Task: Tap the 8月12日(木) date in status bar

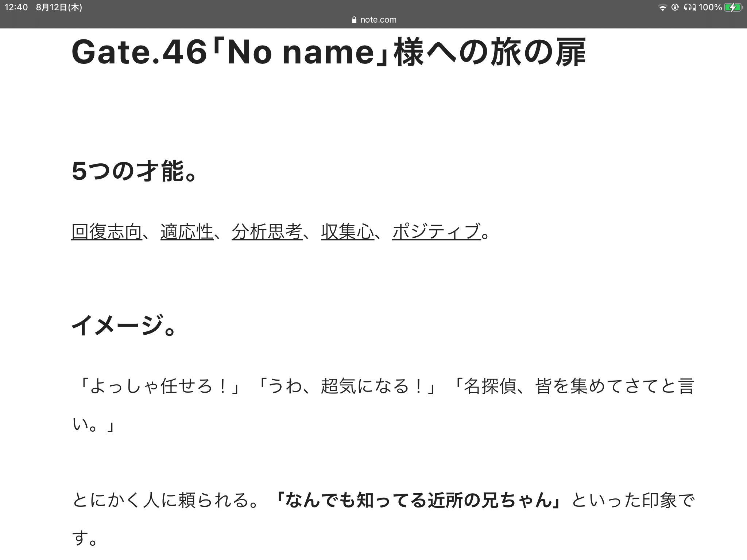Action: coord(59,7)
